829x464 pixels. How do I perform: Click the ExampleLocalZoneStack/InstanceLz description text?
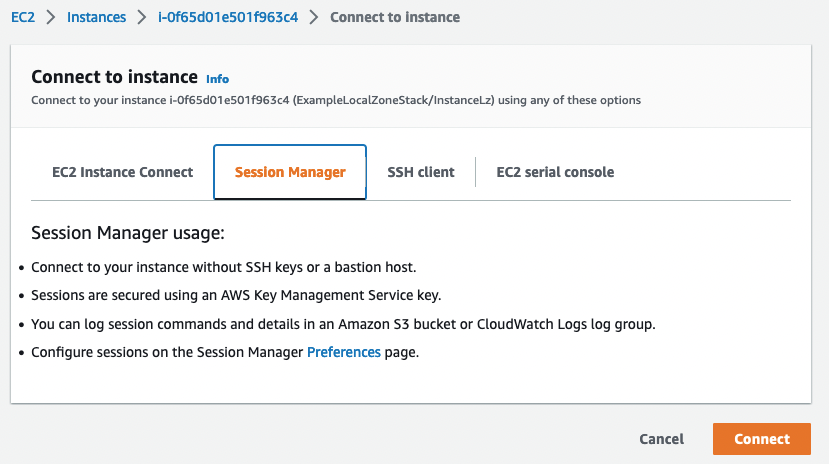[394, 100]
